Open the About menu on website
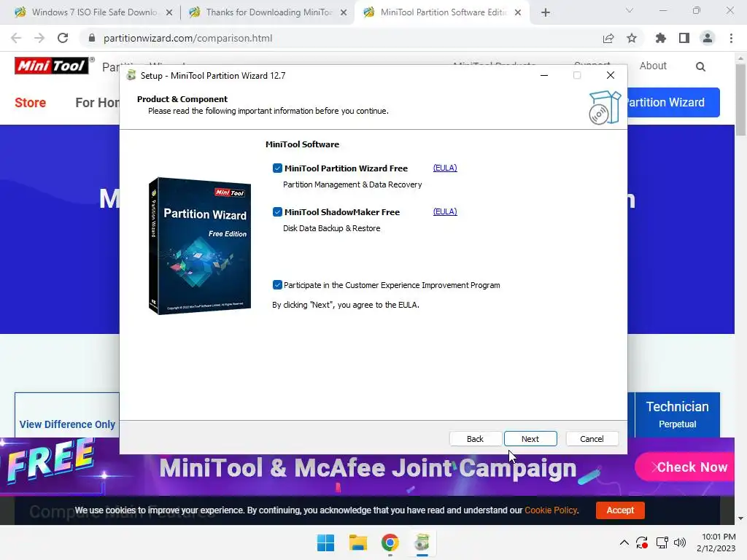747x560 pixels. (653, 66)
